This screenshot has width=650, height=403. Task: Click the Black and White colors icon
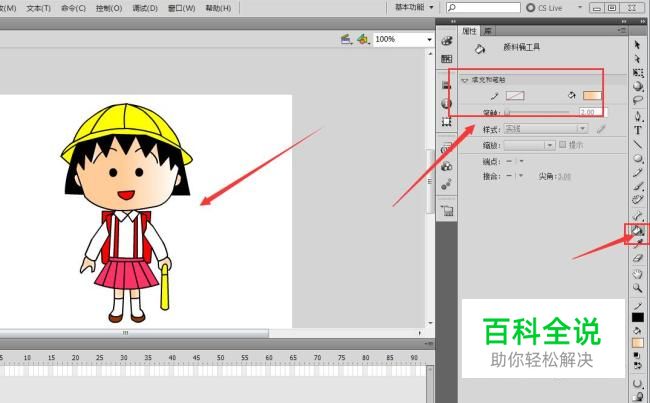coord(637,356)
